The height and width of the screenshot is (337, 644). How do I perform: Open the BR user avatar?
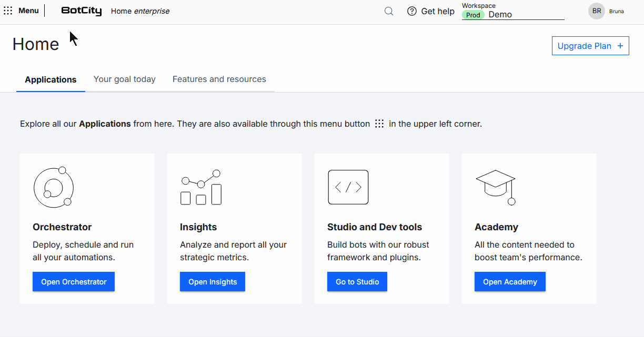[x=597, y=11]
